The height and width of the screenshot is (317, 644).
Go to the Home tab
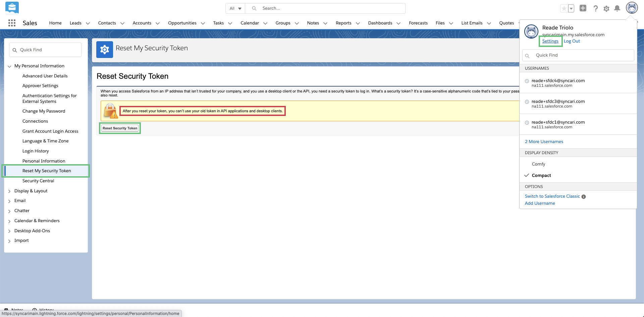click(x=55, y=23)
